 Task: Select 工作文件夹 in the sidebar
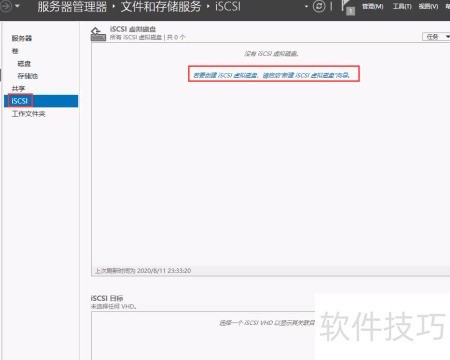pyautogui.click(x=28, y=114)
